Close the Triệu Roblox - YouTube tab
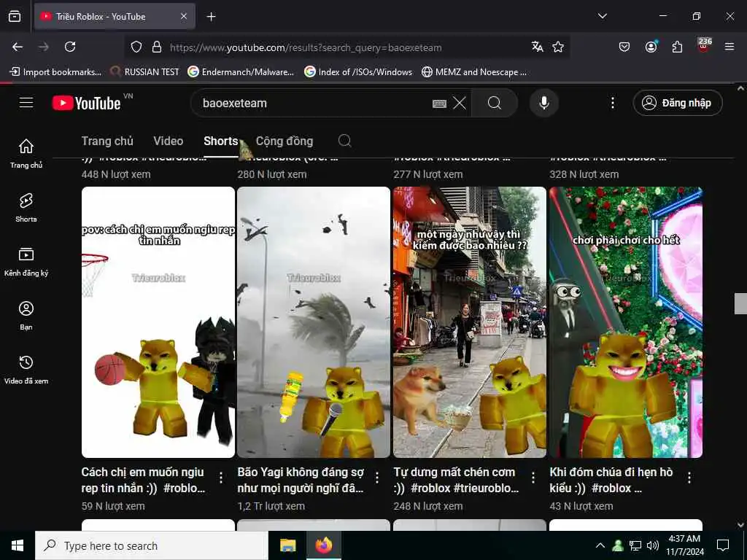 (x=184, y=16)
